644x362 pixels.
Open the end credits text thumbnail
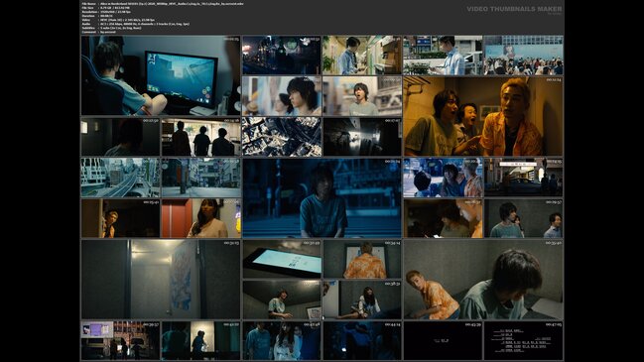pos(523,340)
